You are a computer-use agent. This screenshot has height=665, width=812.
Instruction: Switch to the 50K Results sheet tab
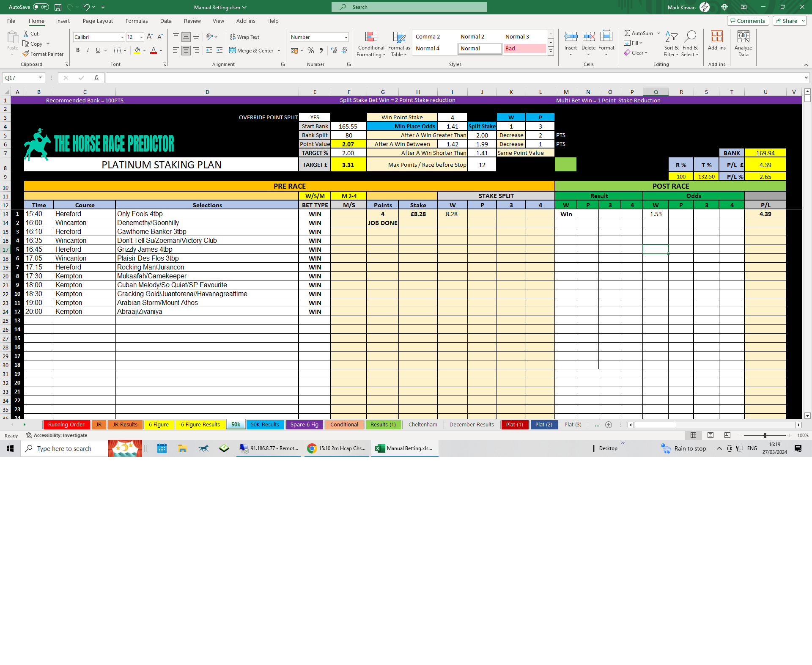[x=265, y=424]
